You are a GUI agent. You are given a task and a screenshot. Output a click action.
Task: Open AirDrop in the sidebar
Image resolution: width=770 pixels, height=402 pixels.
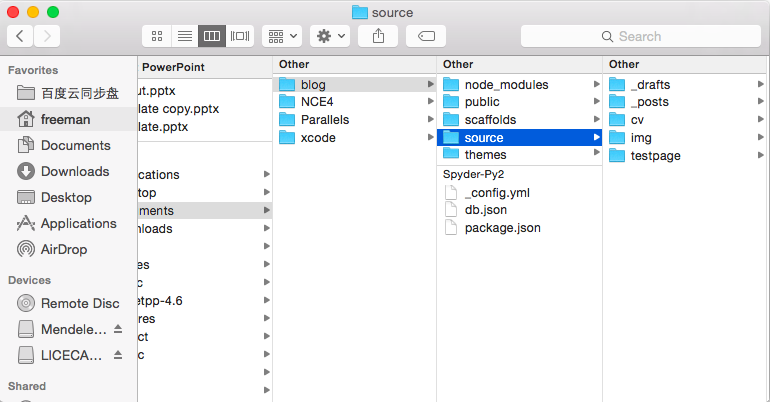coord(65,249)
